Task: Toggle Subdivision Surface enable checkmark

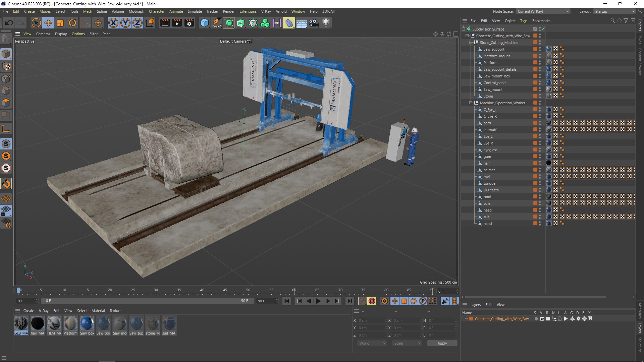Action: (x=543, y=29)
